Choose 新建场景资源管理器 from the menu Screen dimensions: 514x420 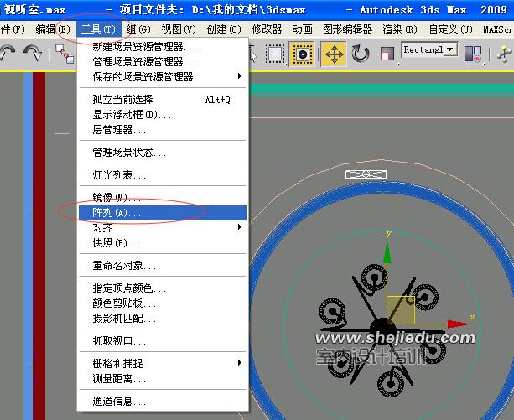point(163,47)
